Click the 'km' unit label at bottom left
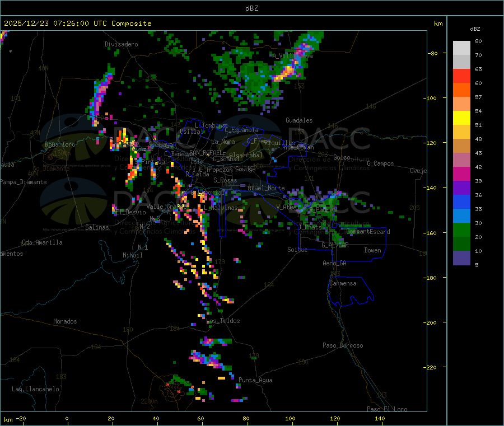 (x=8, y=420)
